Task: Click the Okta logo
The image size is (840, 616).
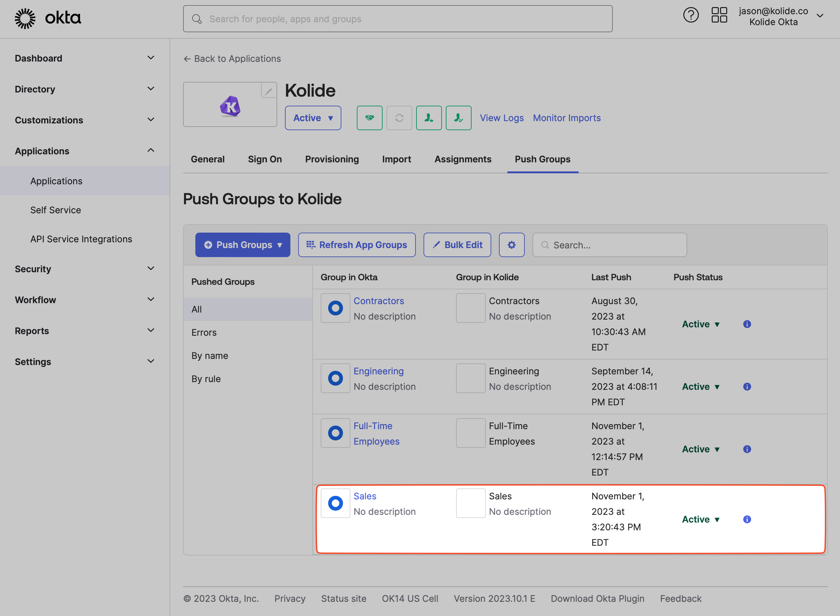Action: pos(48,18)
